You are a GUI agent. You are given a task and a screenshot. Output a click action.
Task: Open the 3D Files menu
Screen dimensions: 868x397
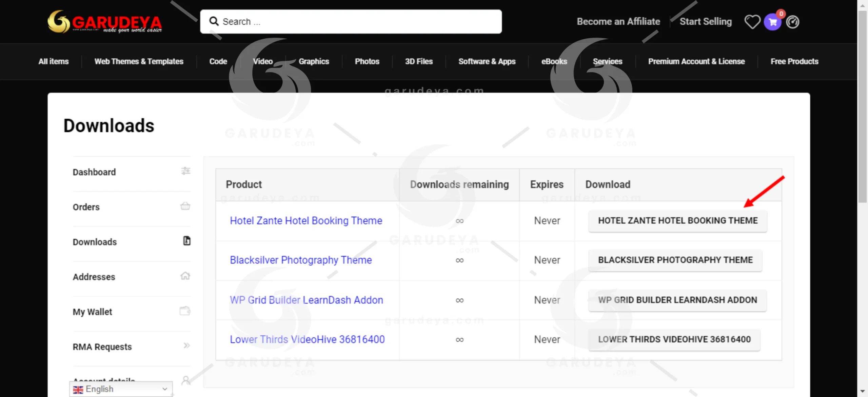(x=419, y=61)
